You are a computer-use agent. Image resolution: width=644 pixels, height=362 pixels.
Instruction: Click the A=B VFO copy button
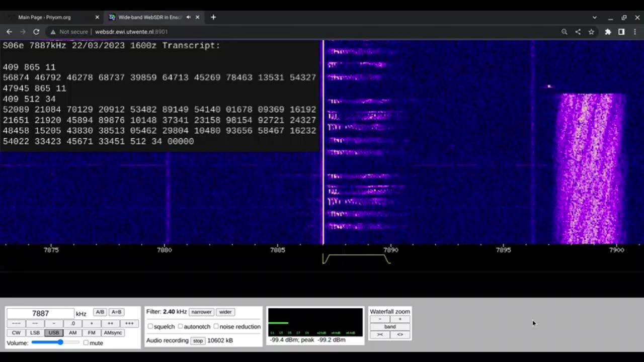click(x=116, y=312)
